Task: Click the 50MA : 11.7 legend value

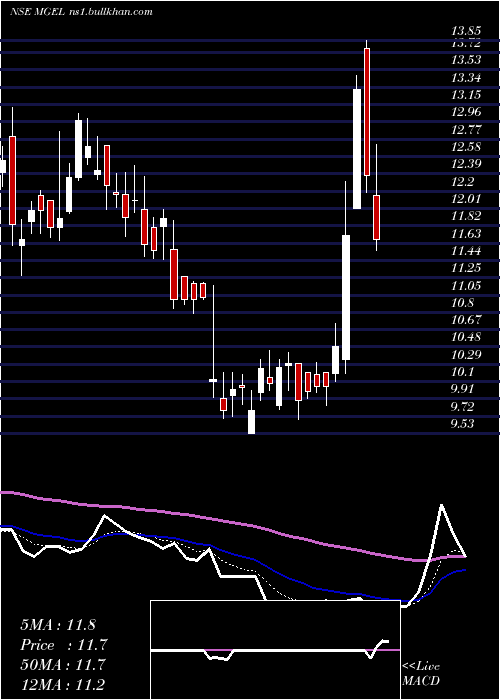Action: point(63,665)
